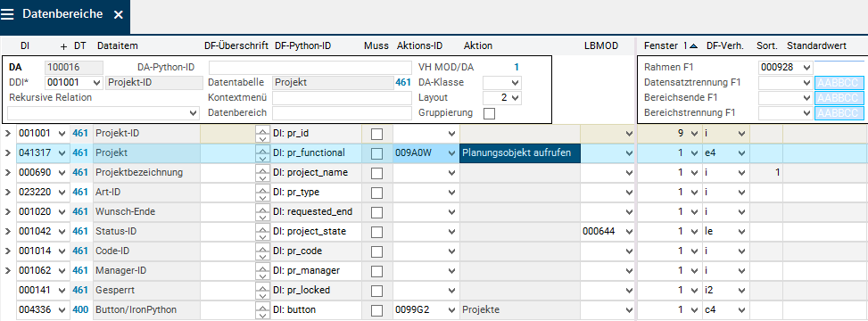Screen dimensions: 868x321
Task: Select the Projekte action cell
Action: click(520, 310)
